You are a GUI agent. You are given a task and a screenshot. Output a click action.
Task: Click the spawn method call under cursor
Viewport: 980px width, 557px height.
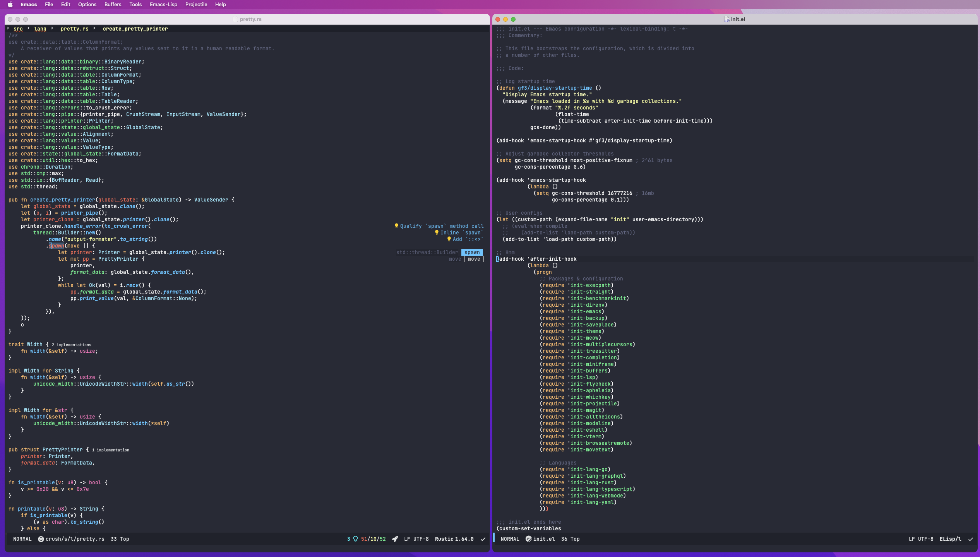(57, 246)
